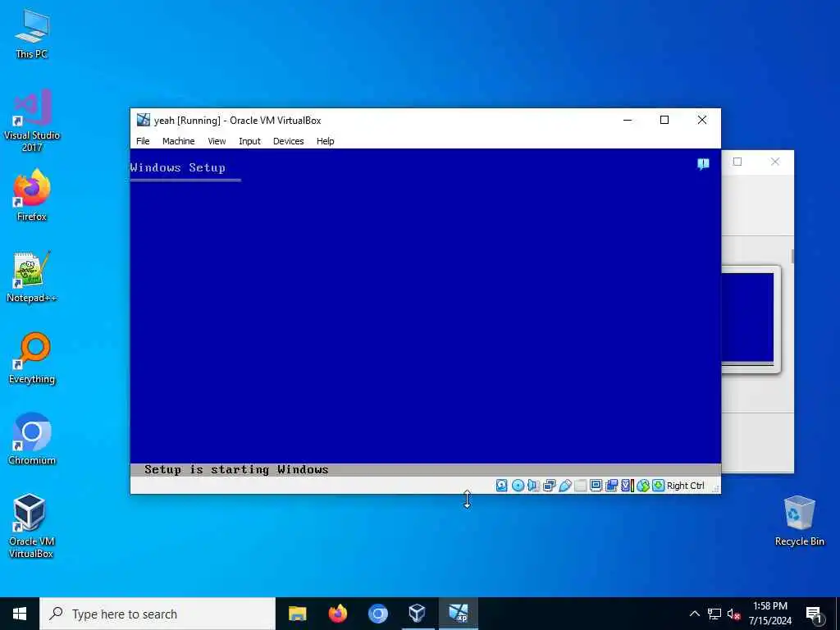Select the Visual Studio 2017 desktop shortcut

pyautogui.click(x=32, y=120)
